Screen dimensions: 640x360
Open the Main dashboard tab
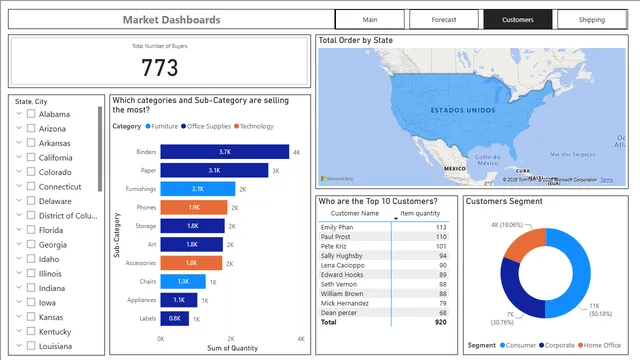tap(370, 20)
